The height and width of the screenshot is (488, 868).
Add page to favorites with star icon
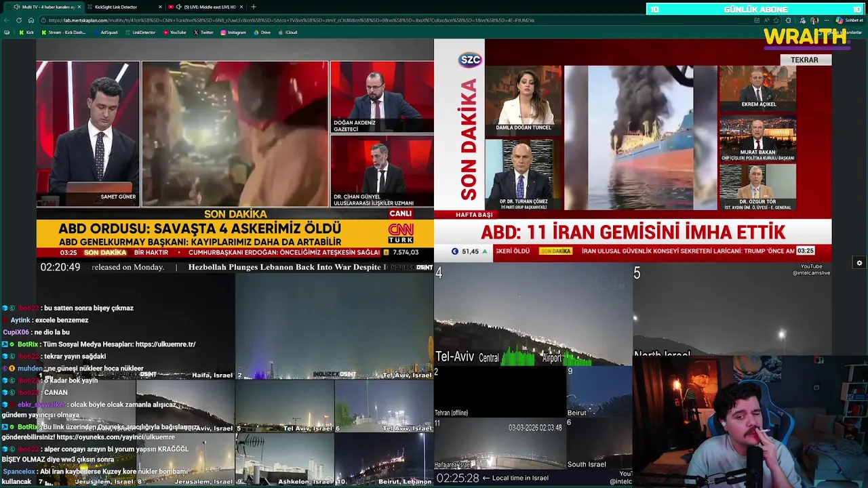tap(776, 20)
